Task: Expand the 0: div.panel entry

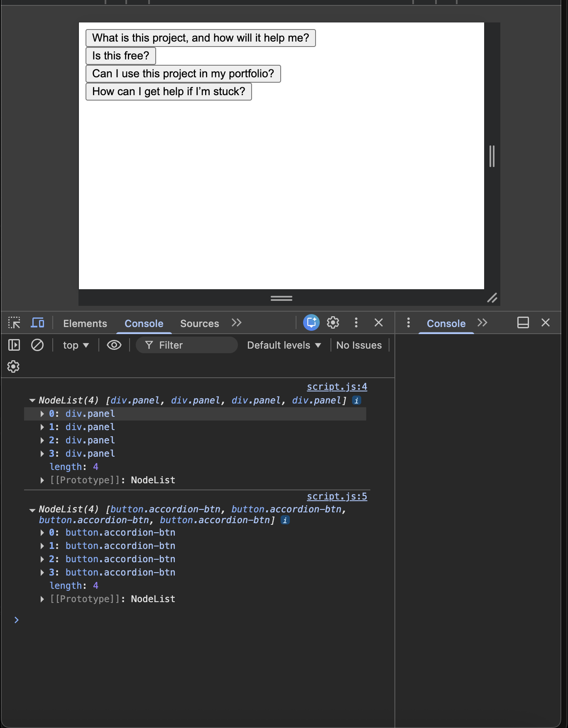Action: (x=42, y=414)
